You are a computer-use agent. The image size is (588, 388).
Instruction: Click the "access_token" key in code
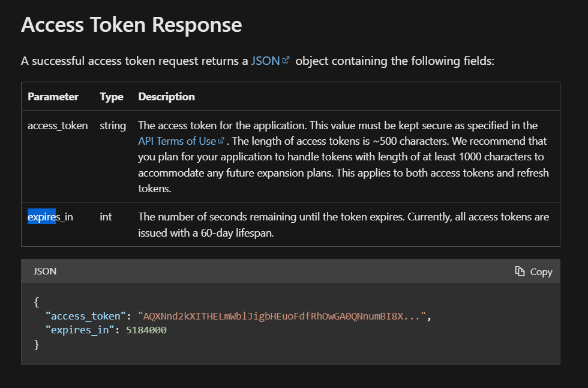85,316
